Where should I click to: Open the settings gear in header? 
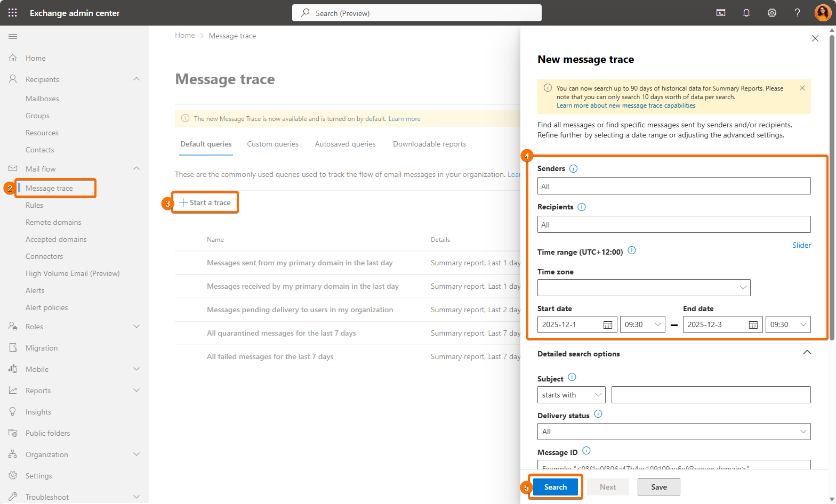coord(771,13)
